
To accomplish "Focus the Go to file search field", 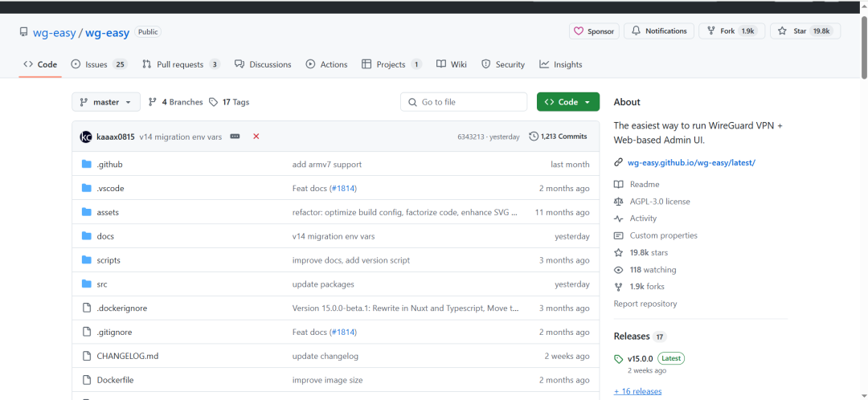I will click(464, 102).
